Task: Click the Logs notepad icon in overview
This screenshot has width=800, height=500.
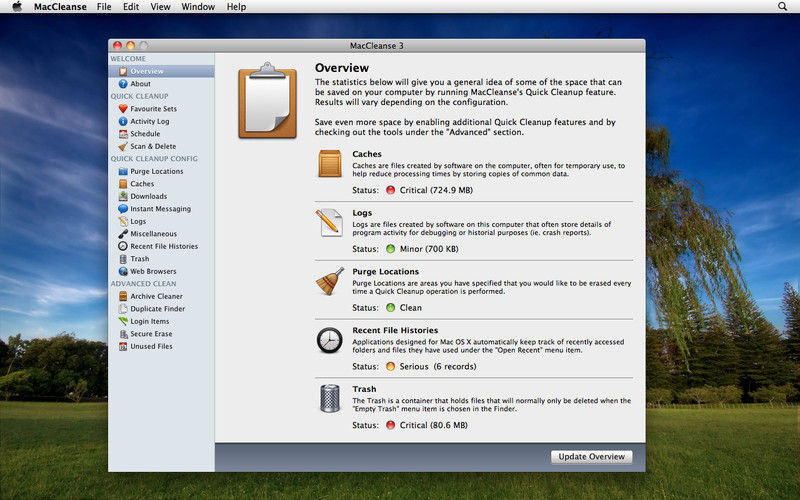Action: tap(329, 222)
